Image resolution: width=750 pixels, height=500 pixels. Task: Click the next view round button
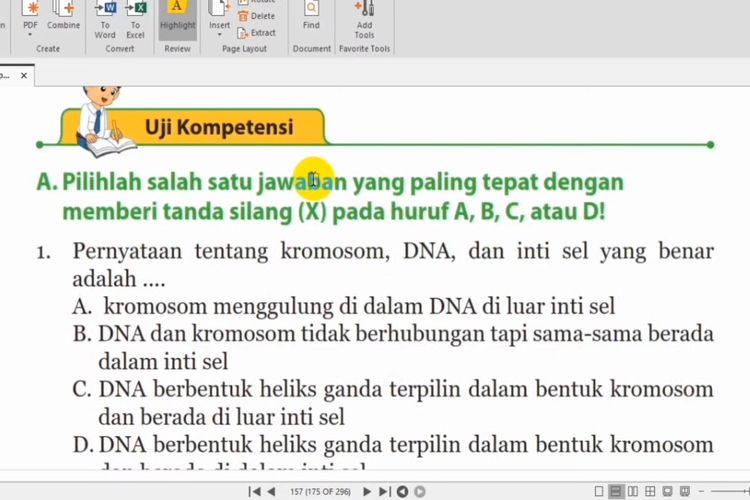point(420,491)
